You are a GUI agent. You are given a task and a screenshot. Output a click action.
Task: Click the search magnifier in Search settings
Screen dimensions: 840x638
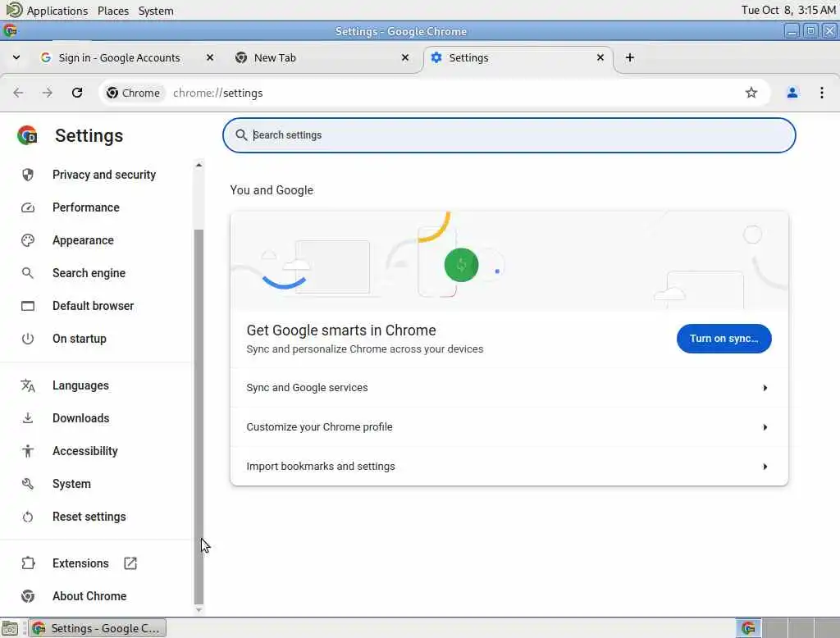pos(241,135)
